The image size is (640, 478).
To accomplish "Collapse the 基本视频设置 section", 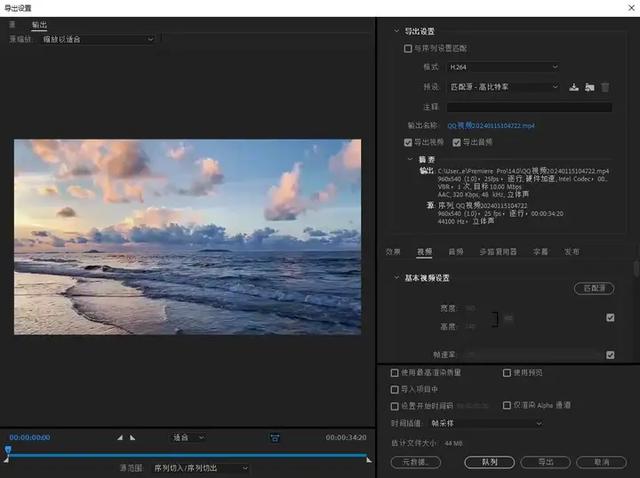I will pos(396,278).
